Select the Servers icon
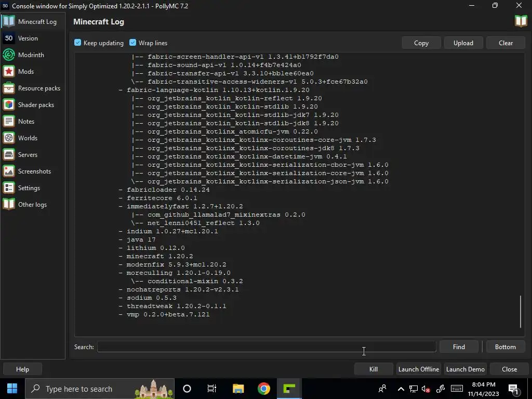This screenshot has height=399, width=532. (x=9, y=154)
